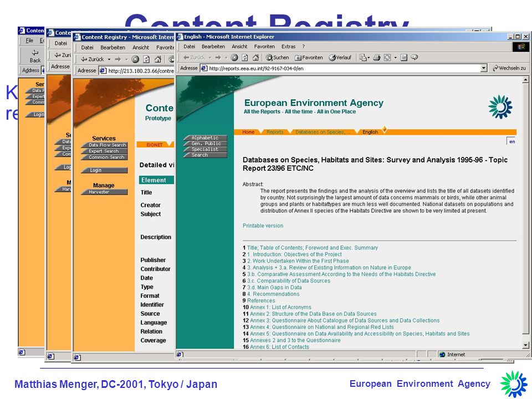Viewport: 532px width, 399px height.
Task: Click the Stop icon in English window toolbar
Action: click(x=234, y=57)
